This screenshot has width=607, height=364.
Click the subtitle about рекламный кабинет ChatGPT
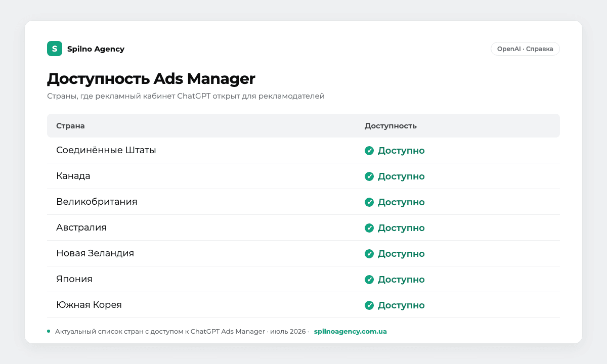click(x=186, y=96)
